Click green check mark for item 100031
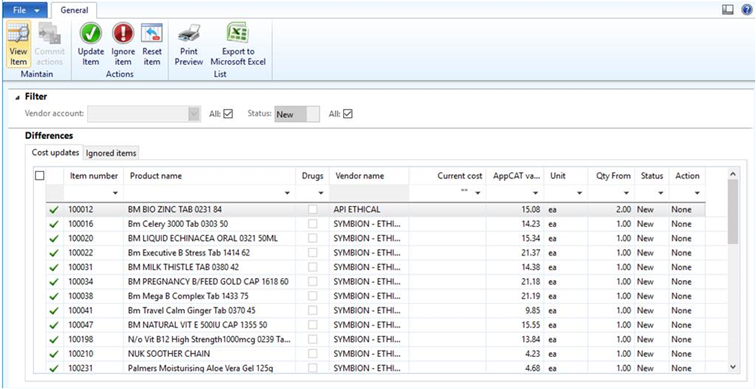 [x=54, y=268]
